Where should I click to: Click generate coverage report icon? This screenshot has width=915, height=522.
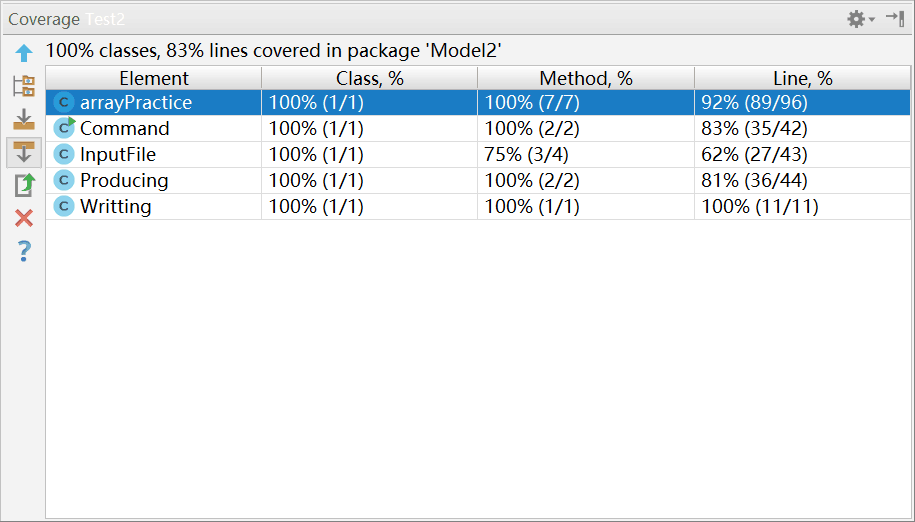pos(24,185)
